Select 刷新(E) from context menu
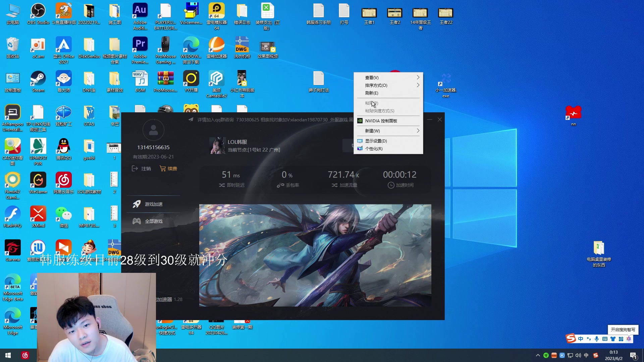The height and width of the screenshot is (362, 644). coord(372,93)
